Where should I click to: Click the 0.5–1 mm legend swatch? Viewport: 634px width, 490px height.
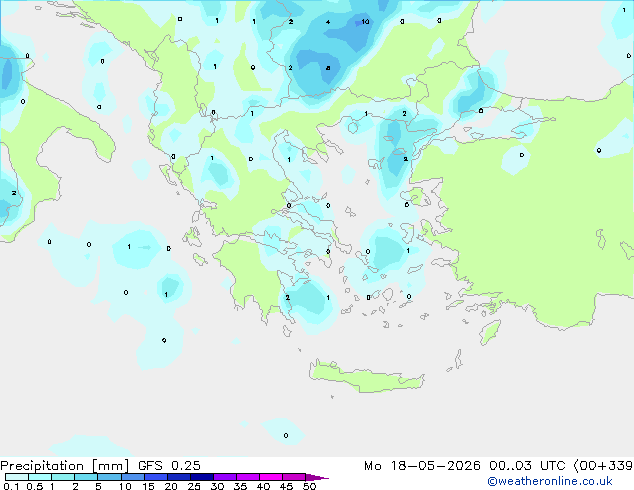40,477
